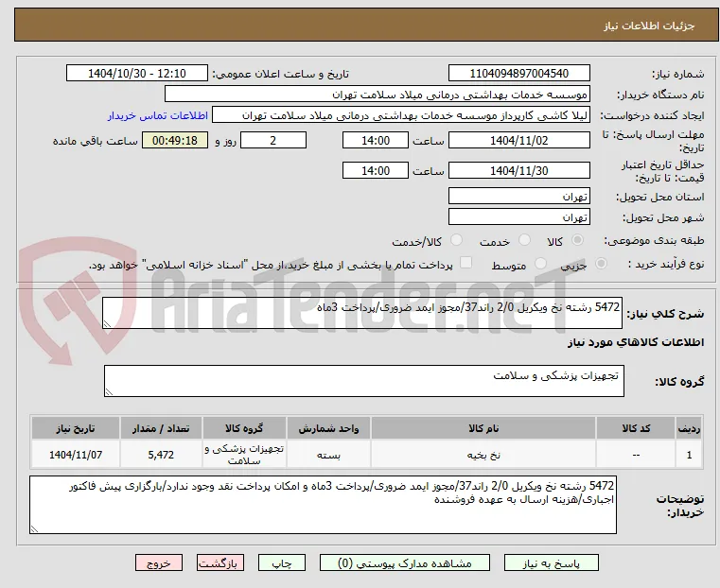This screenshot has height=588, width=720.
Task: Click the تاریخ نیاز column header
Action: [x=76, y=428]
